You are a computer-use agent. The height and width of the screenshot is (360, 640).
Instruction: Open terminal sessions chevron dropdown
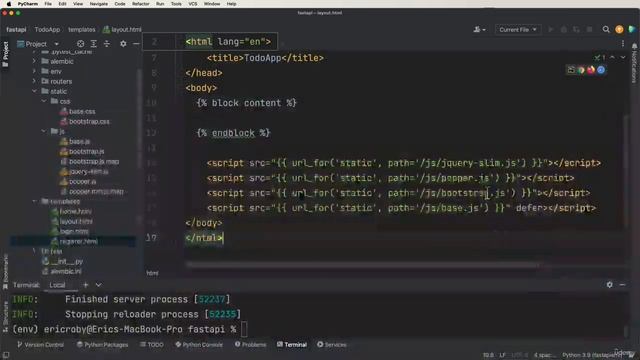click(98, 285)
